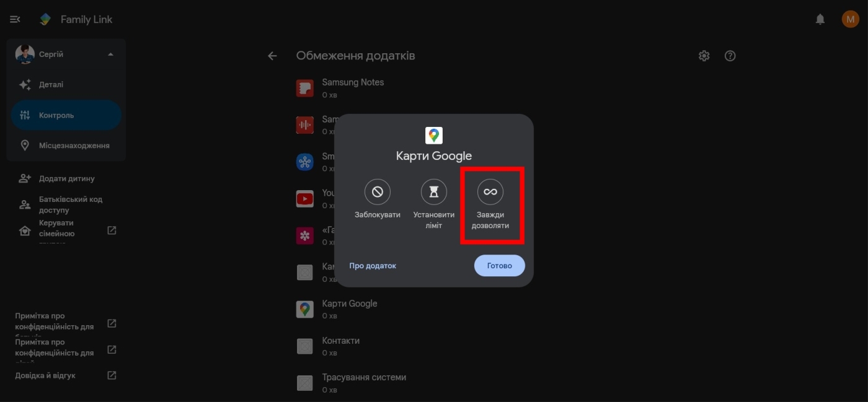Select the Контакти list row
Image resolution: width=868 pixels, height=402 pixels.
[340, 346]
